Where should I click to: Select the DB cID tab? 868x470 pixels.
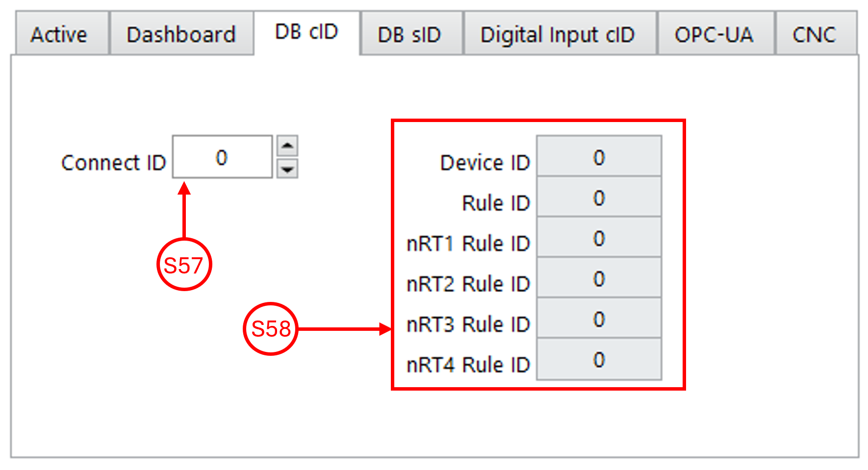[x=306, y=32]
